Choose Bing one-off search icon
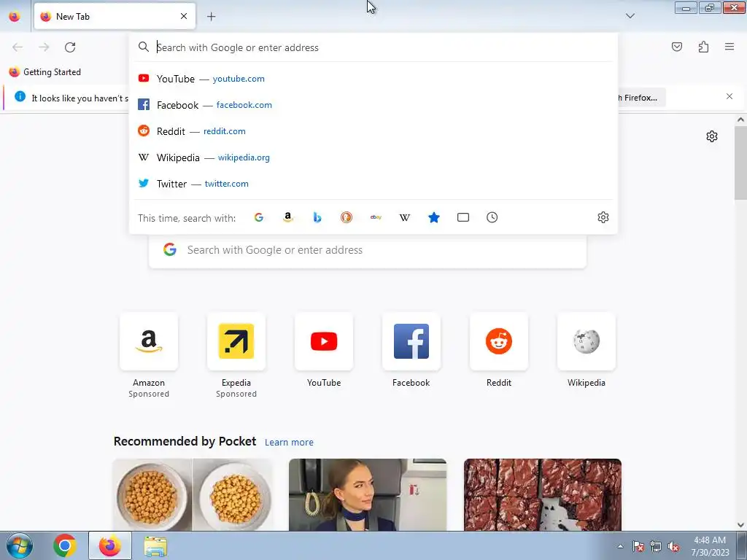The image size is (747, 560). (x=317, y=217)
